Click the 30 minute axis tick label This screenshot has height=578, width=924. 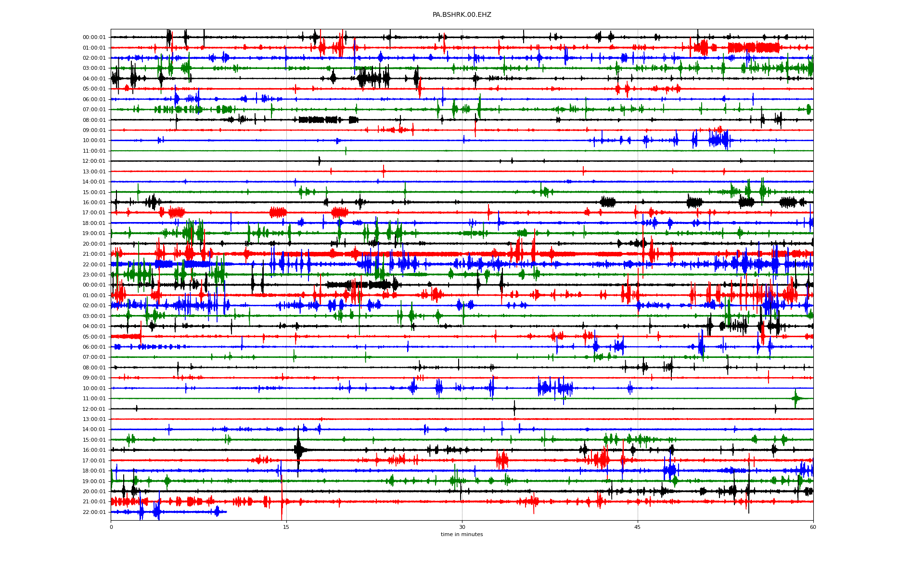pos(462,527)
